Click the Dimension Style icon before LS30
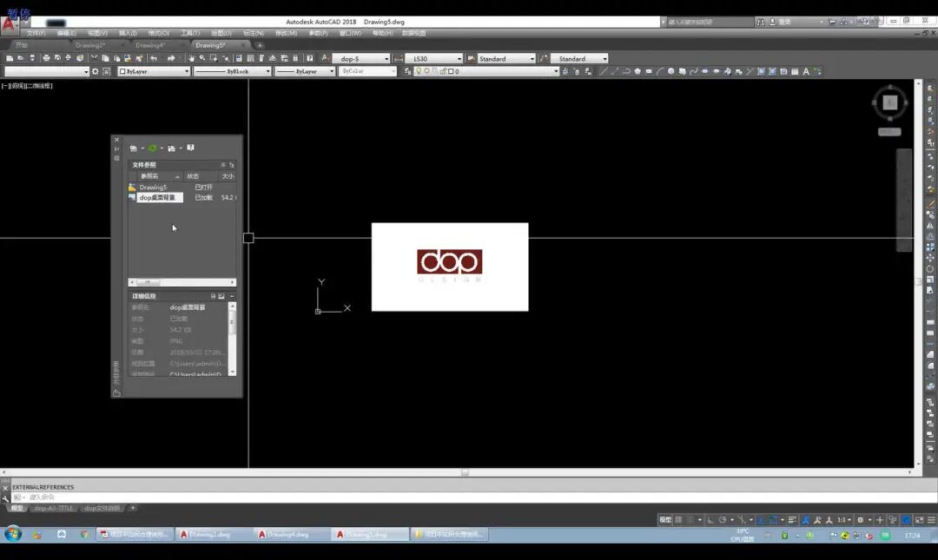The image size is (938, 560). tap(399, 59)
